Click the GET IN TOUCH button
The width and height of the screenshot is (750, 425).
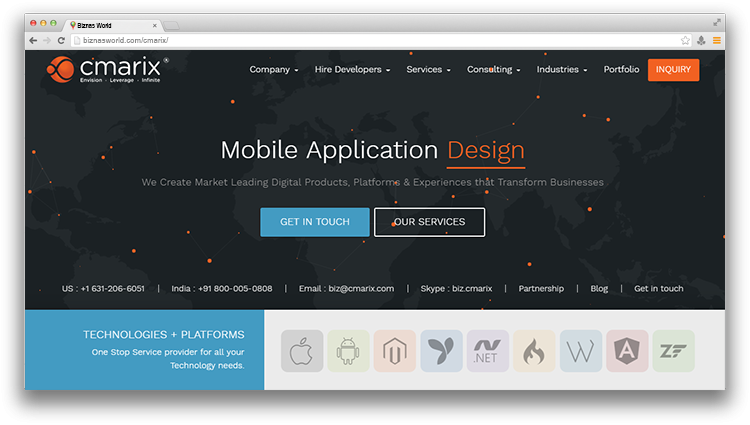click(x=315, y=222)
